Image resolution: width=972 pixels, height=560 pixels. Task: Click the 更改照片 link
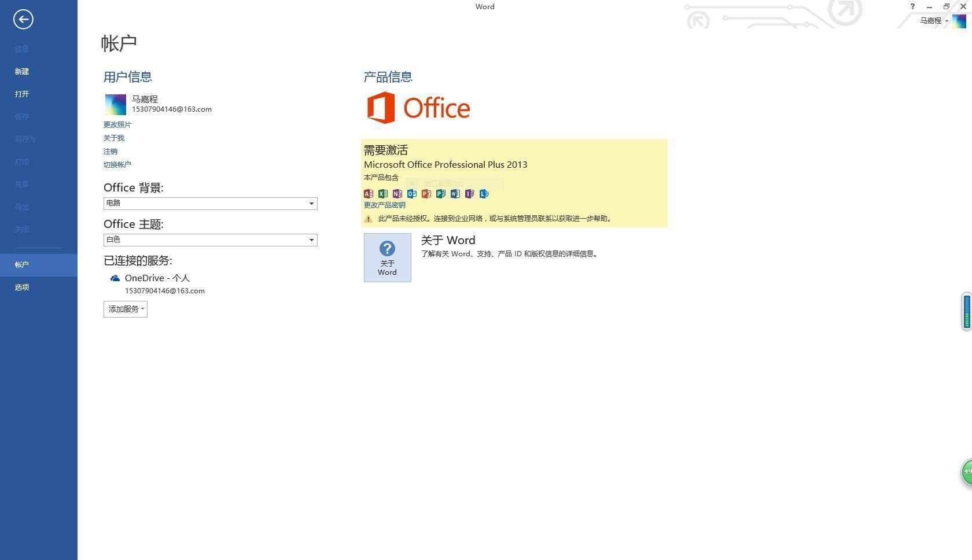tap(117, 125)
